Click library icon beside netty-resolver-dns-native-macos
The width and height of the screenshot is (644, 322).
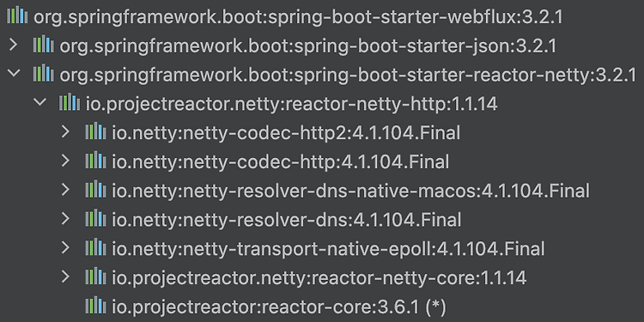coord(96,189)
